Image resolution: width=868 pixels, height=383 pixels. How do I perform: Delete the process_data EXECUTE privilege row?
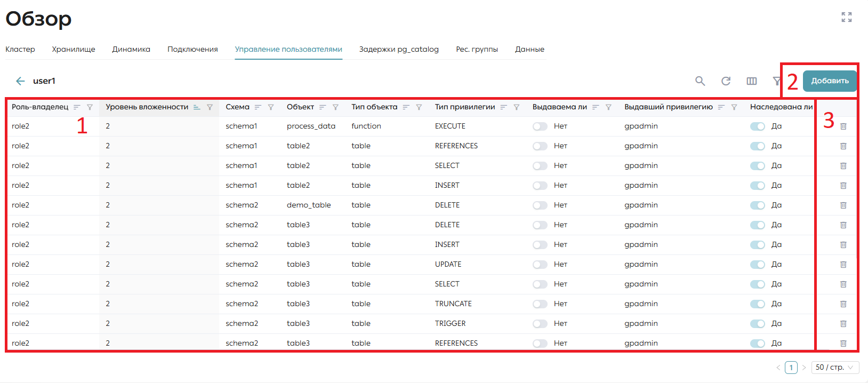click(843, 126)
